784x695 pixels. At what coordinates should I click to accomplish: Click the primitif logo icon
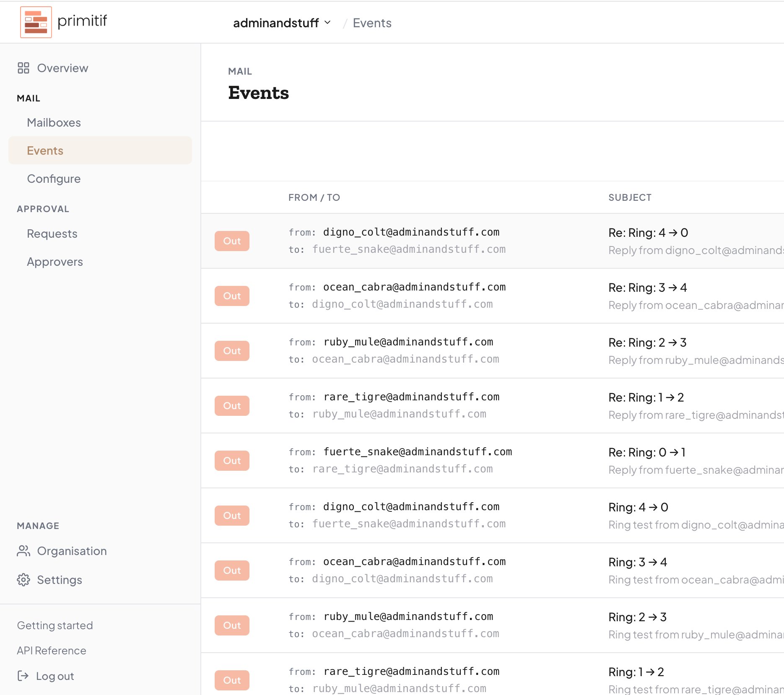[x=36, y=22]
